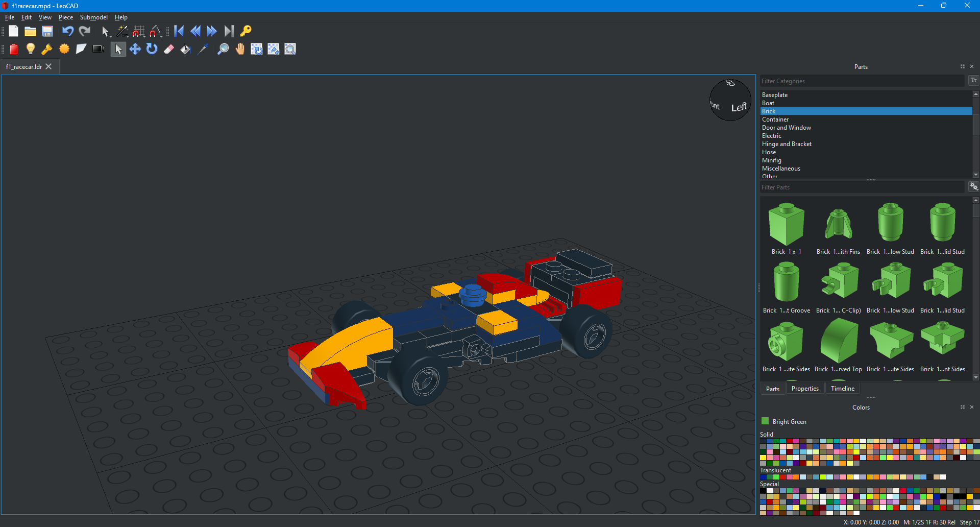Toggle relative transform wand button

coord(122,31)
